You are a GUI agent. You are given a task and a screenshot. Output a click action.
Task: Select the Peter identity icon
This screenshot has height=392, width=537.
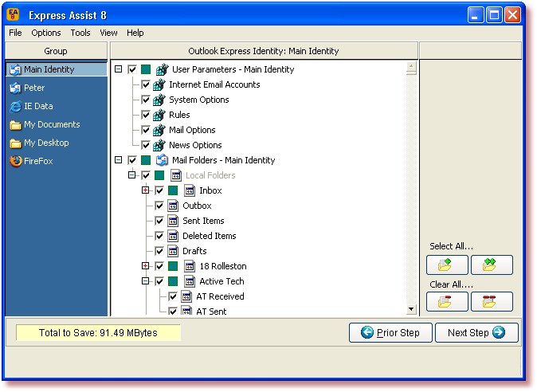pyautogui.click(x=15, y=88)
